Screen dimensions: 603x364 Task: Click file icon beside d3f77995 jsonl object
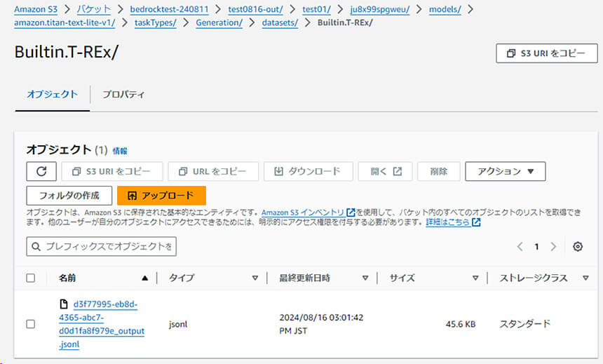pos(64,304)
